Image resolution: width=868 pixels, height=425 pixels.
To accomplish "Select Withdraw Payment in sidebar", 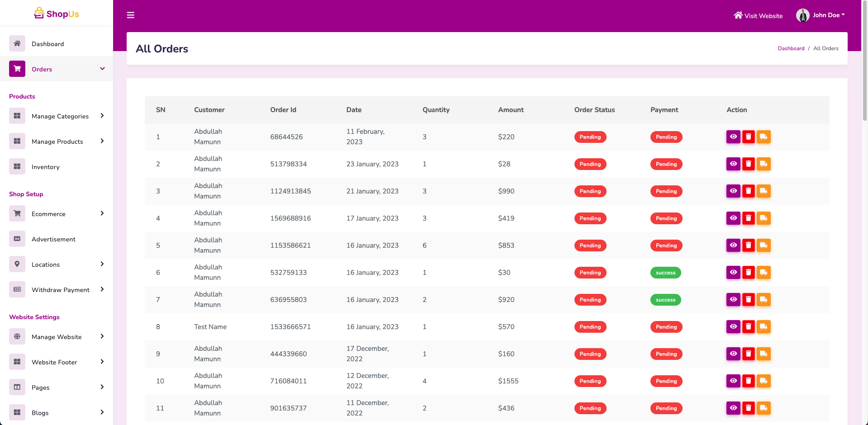I will point(61,290).
